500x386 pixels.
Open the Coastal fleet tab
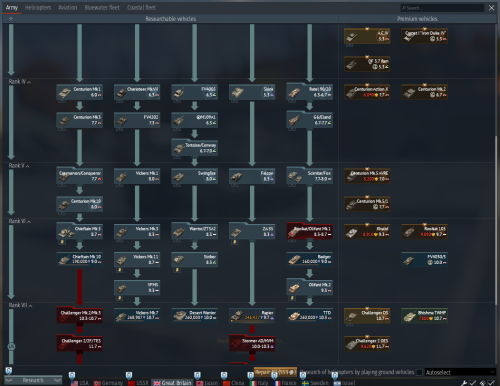(x=141, y=8)
